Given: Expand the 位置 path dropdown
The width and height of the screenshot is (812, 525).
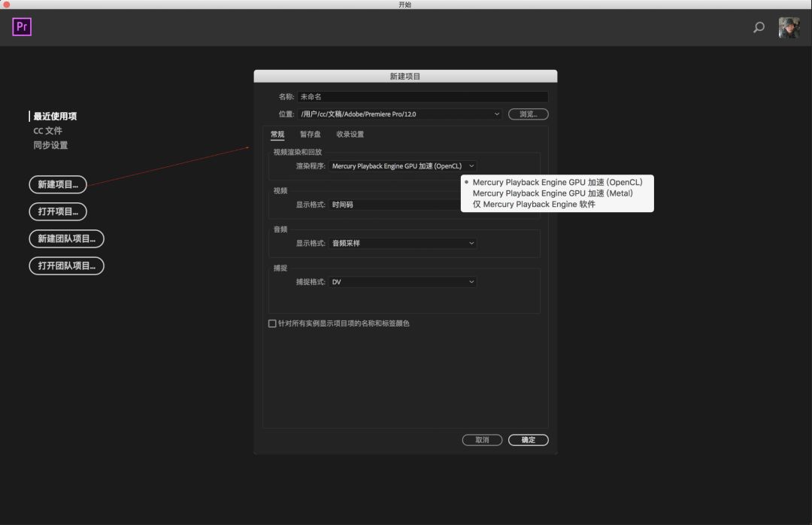Looking at the screenshot, I should click(400, 114).
